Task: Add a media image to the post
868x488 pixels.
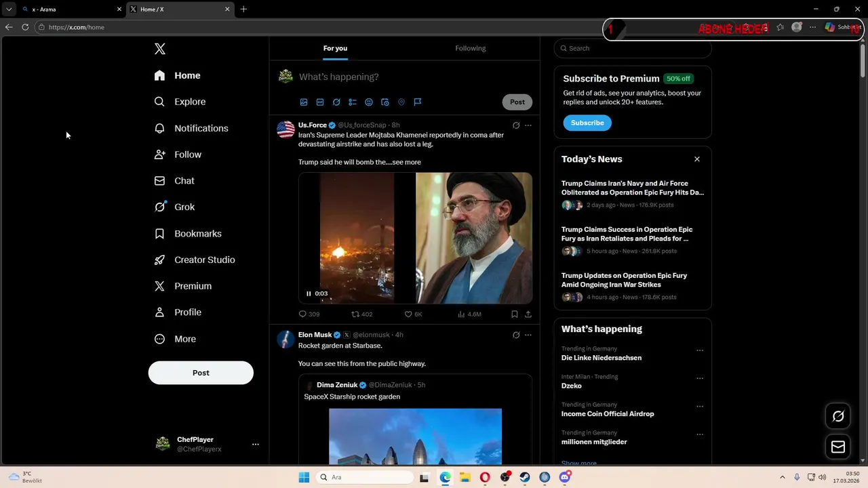Action: tap(304, 102)
